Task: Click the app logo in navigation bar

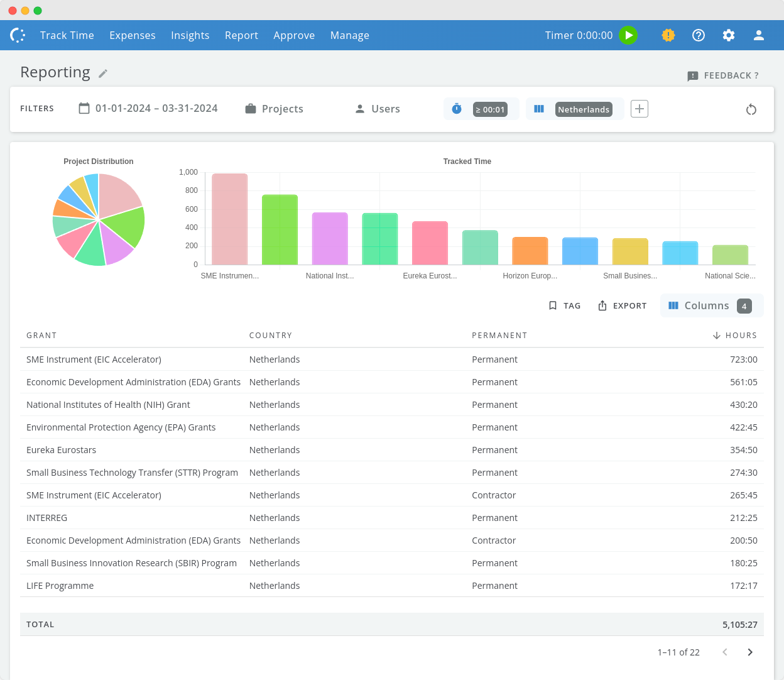Action: coord(18,35)
